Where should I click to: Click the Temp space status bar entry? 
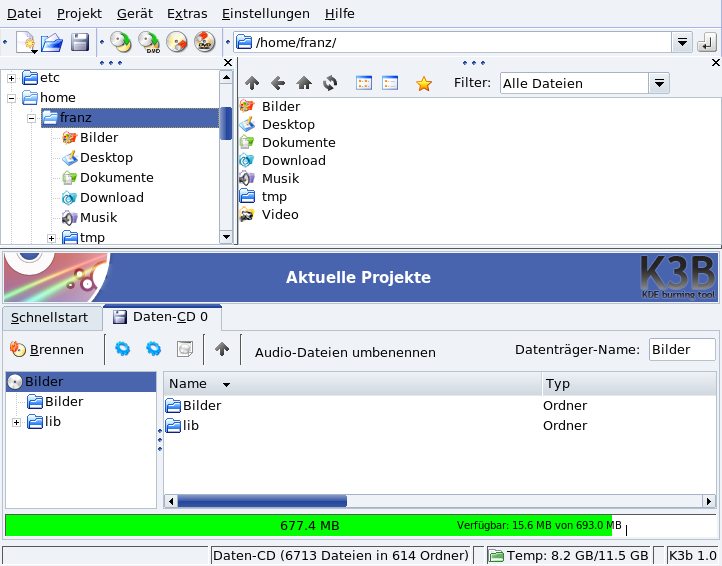point(569,555)
